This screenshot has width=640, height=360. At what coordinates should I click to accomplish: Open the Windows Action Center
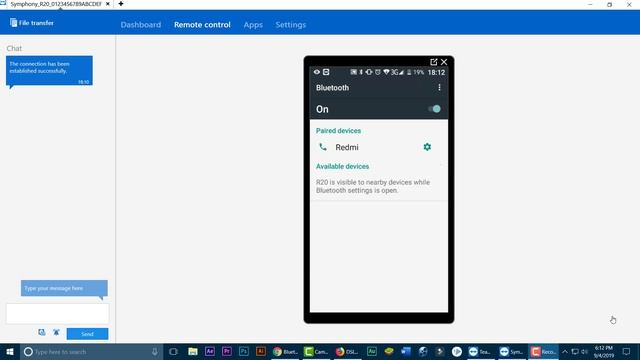[627, 351]
